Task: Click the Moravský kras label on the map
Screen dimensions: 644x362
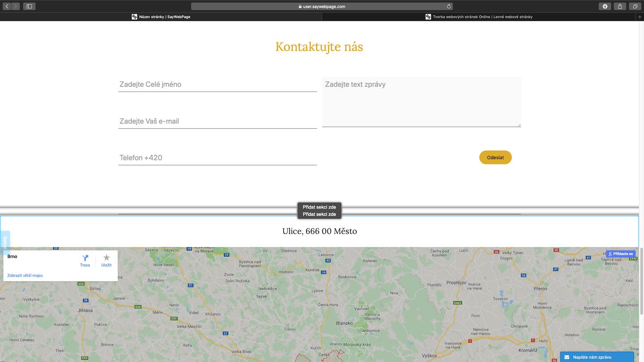Action: (357, 345)
